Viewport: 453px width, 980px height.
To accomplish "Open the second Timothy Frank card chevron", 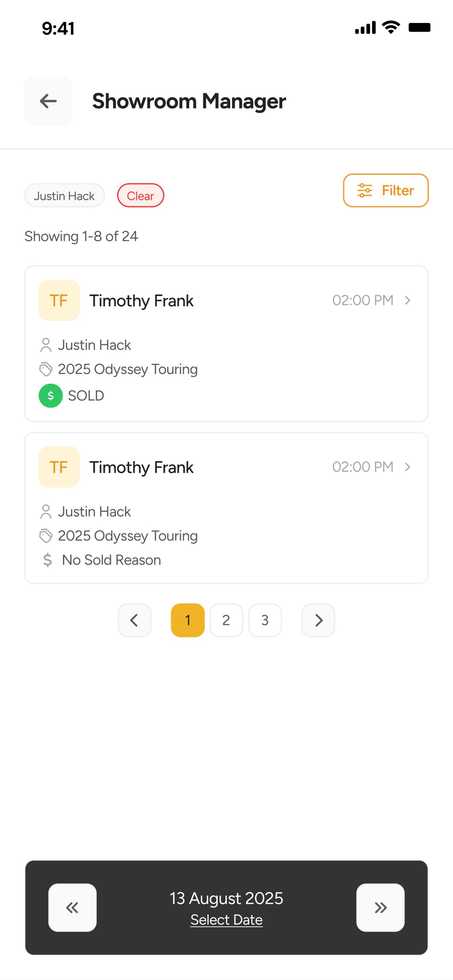I will [x=408, y=467].
